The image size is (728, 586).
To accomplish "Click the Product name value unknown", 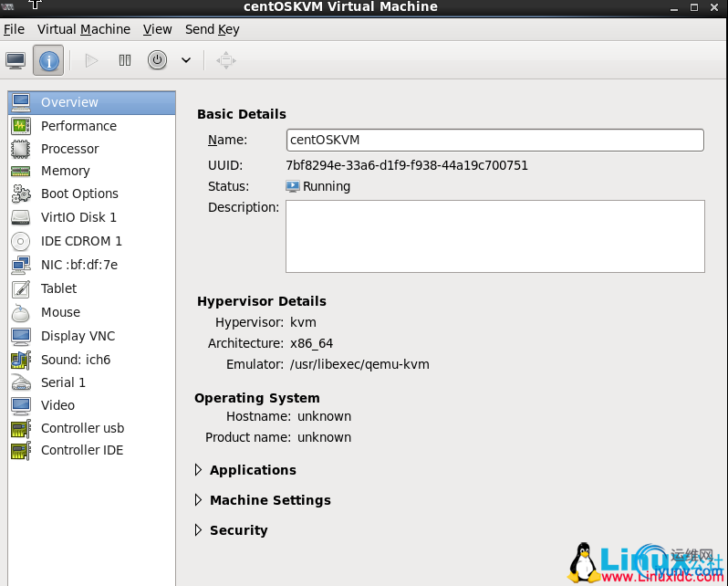I will tap(324, 437).
